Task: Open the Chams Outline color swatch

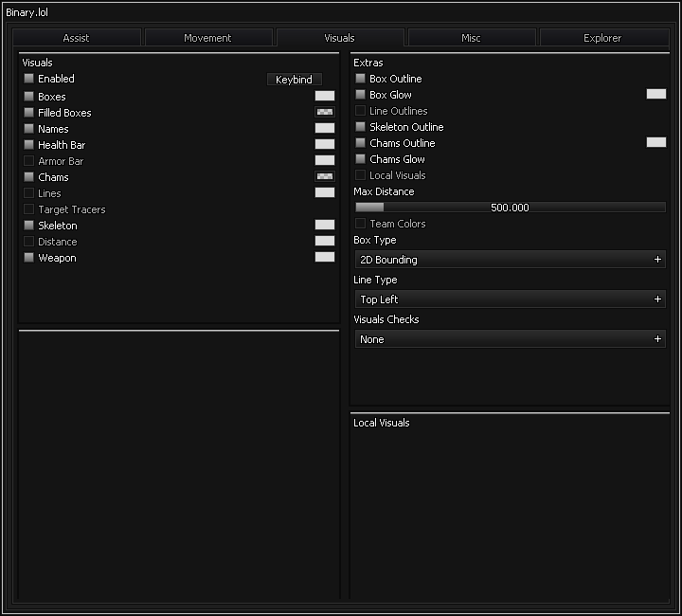Action: [656, 142]
